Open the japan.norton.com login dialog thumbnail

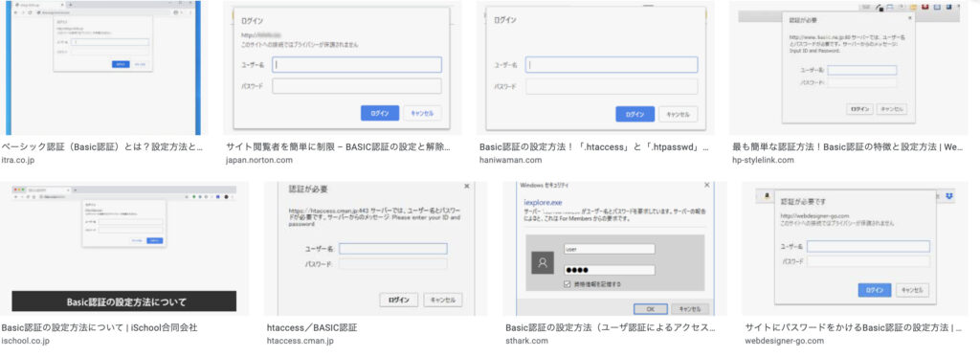click(x=343, y=68)
